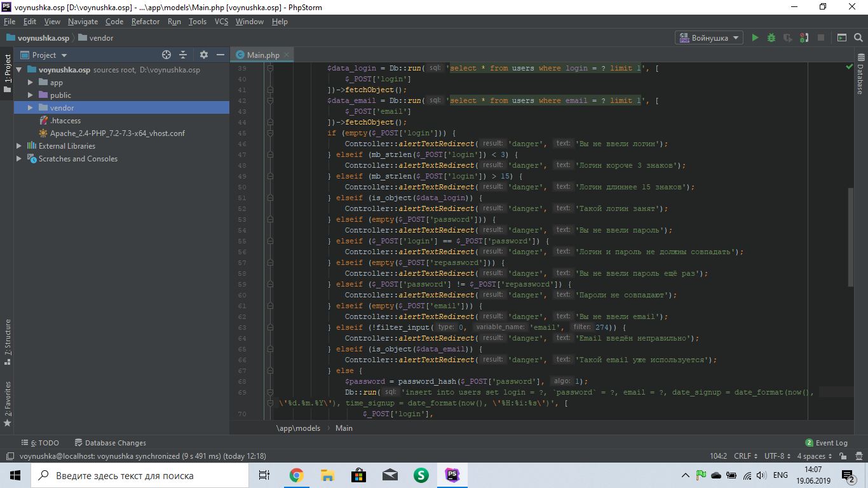Open the Database Changes tool window
Screen dimensions: 868x488
(x=111, y=443)
